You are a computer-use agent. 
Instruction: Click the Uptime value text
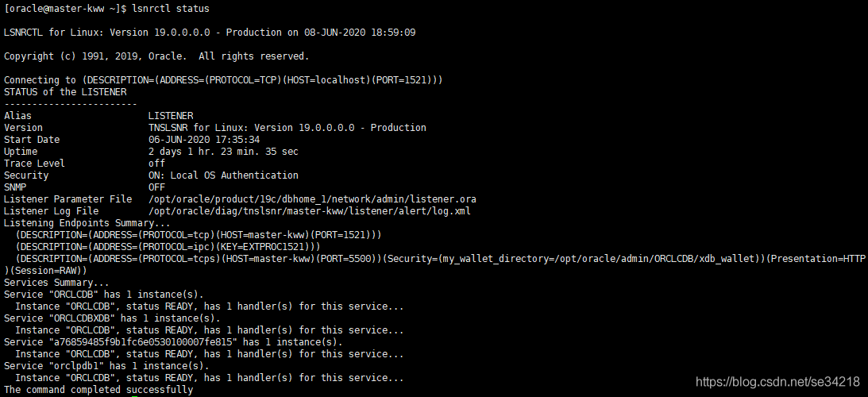pos(223,152)
